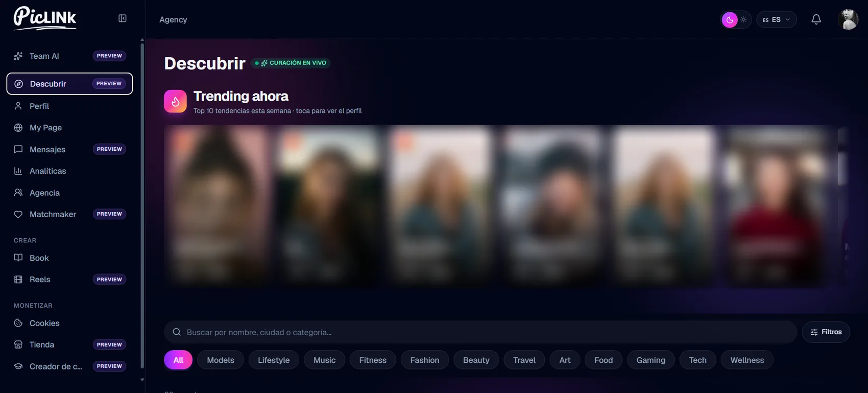The image size is (868, 393).
Task: Click the Agency breadcrumb text
Action: click(173, 19)
